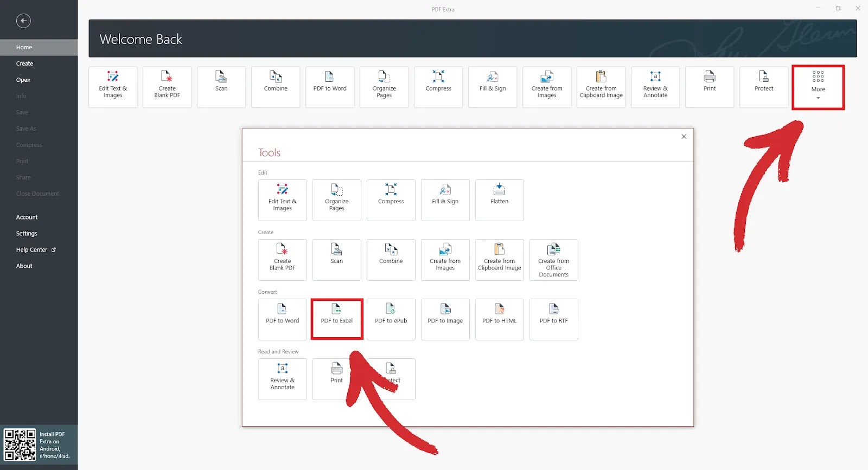Click Create from Office Documents
Viewport: 868px width, 470px height.
[554, 260]
